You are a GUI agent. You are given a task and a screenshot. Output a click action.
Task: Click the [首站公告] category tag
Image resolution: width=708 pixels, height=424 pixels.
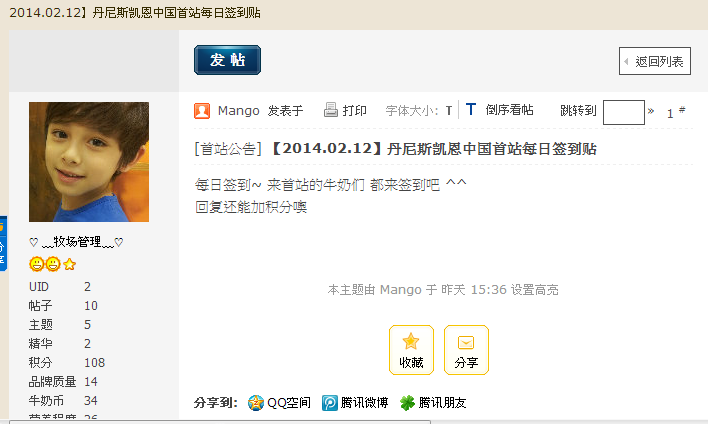point(228,149)
